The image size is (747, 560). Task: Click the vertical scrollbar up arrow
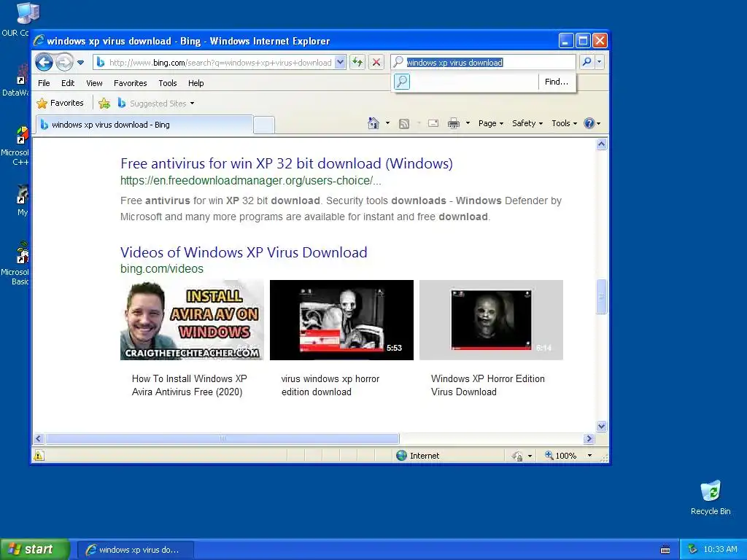[x=602, y=144]
